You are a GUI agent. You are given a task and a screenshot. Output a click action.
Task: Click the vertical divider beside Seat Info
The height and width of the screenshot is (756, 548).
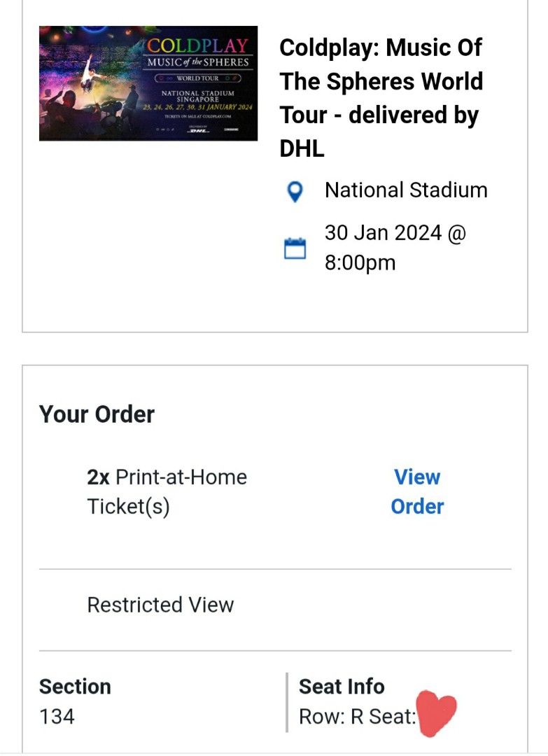[x=287, y=702]
